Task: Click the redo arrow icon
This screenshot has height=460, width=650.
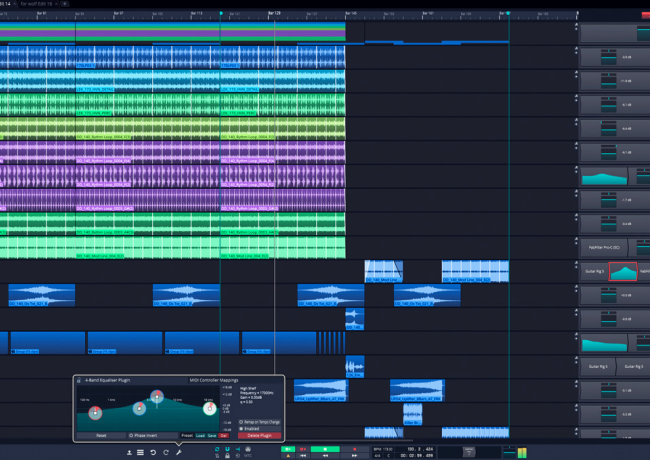Action: 166,452
